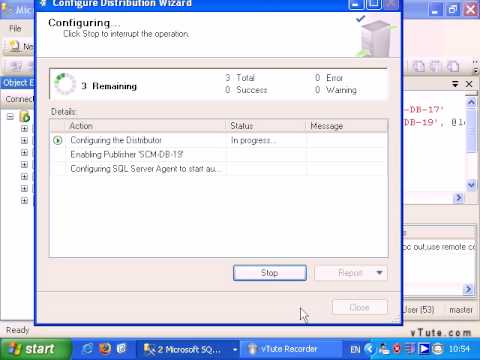Click the Connect button in Object Explorer
Image resolution: width=480 pixels, height=360 pixels.
click(19, 99)
